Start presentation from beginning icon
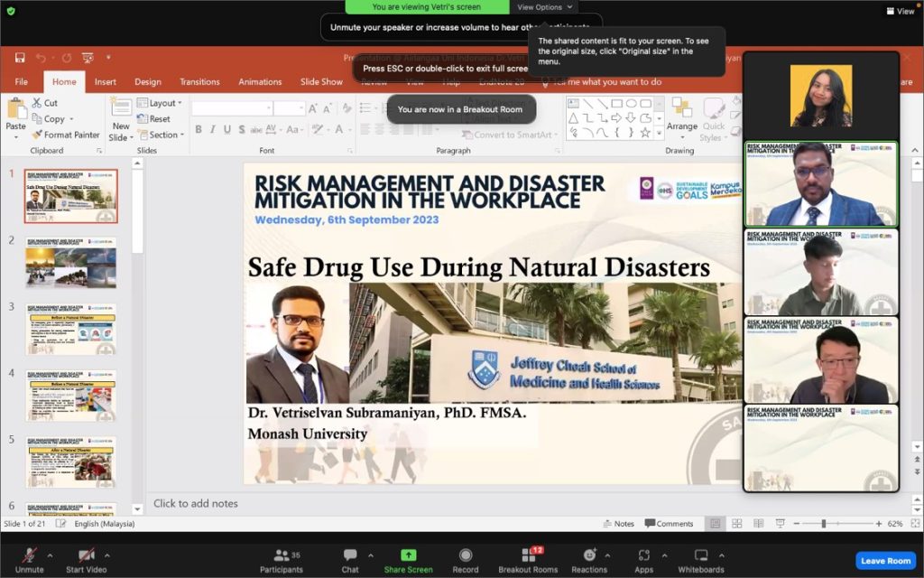The width and height of the screenshot is (924, 578). point(88,57)
